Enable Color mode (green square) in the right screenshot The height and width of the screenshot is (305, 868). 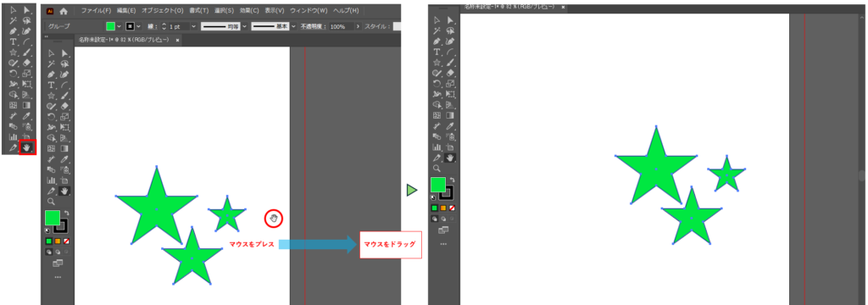435,208
